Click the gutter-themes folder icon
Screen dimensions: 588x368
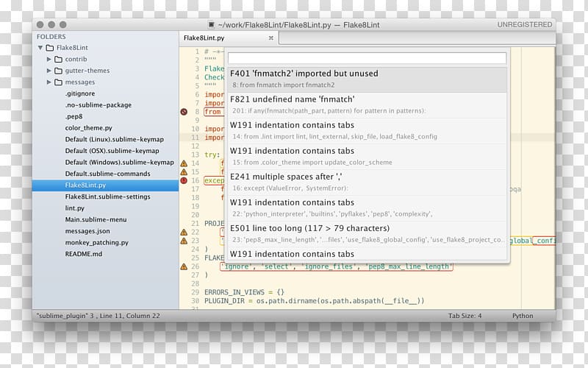pyautogui.click(x=58, y=71)
